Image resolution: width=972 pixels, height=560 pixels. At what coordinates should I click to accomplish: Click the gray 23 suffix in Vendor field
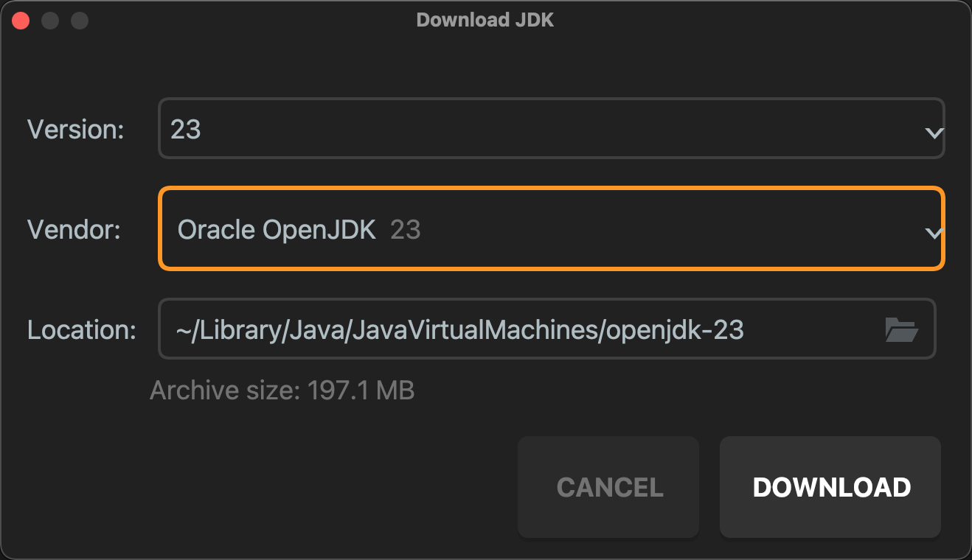point(405,230)
